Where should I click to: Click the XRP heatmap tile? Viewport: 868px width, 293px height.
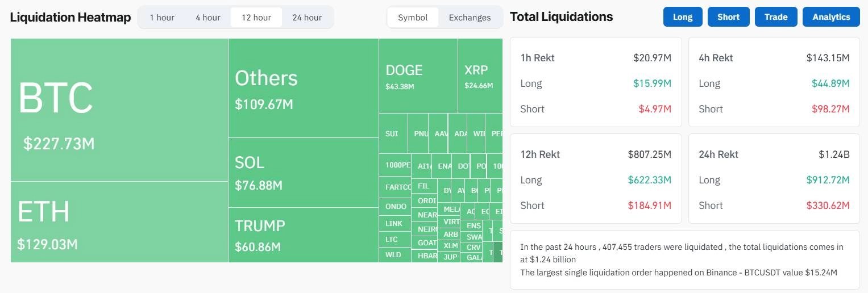point(480,76)
